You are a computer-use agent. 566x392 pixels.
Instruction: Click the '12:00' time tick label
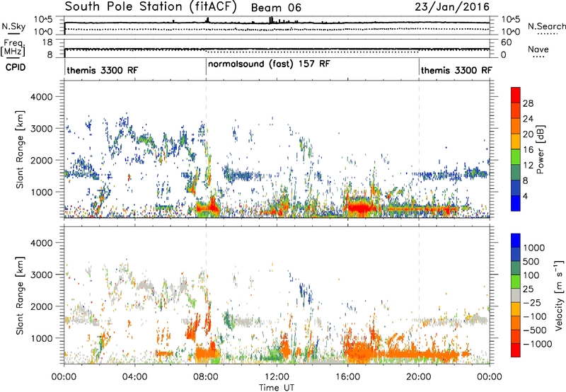pos(277,377)
